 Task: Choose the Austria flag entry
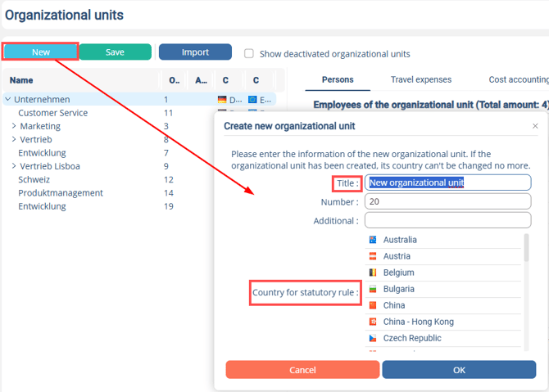click(373, 256)
